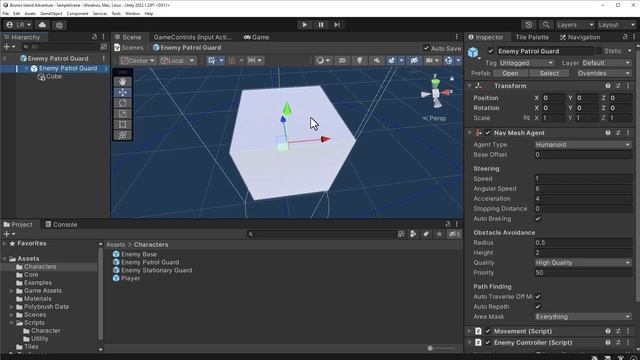Switch to the Game tab

click(x=256, y=37)
